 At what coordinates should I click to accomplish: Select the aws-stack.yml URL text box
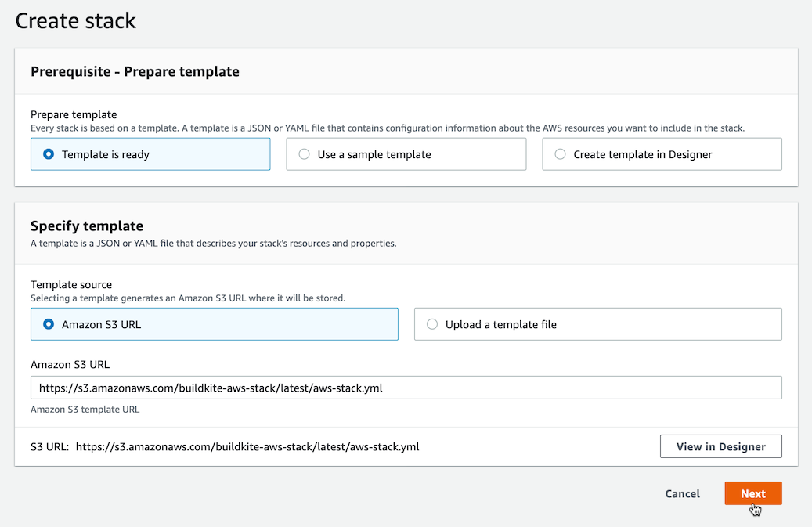point(406,387)
